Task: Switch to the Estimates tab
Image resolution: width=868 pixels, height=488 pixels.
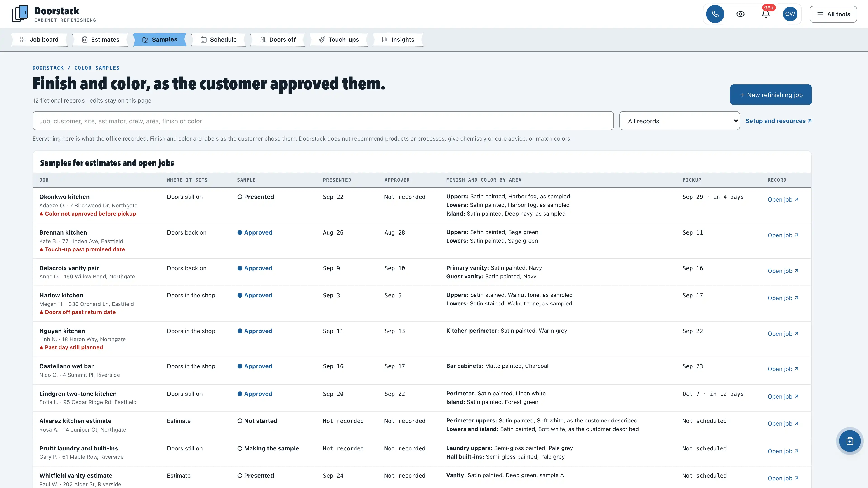Action: [100, 39]
